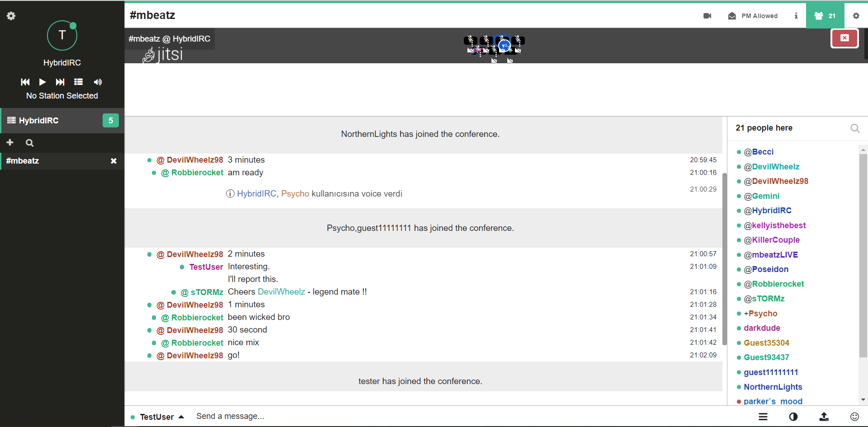This screenshot has height=427, width=868.
Task: Select user @mbeatzLIVE in list
Action: point(771,255)
